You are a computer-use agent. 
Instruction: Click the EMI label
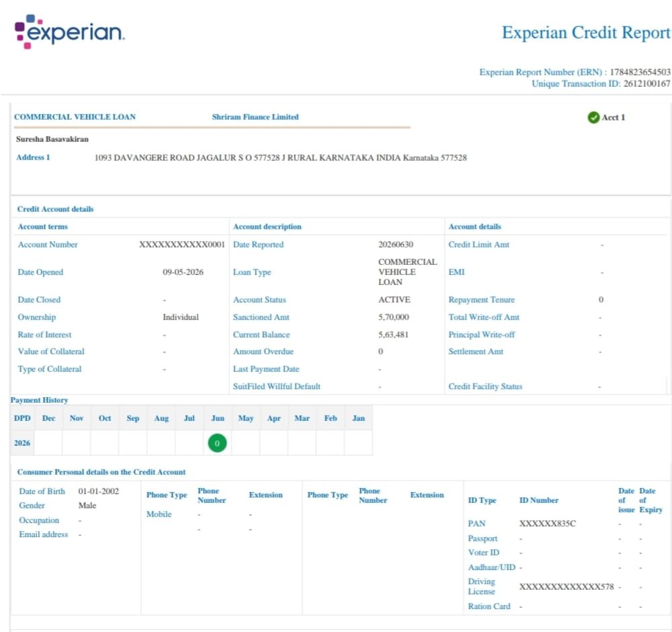(456, 272)
